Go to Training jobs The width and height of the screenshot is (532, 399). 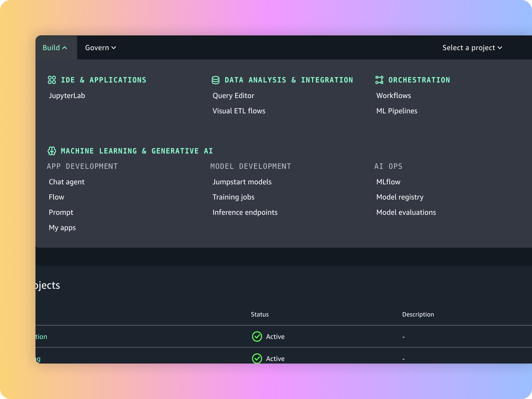pyautogui.click(x=233, y=197)
